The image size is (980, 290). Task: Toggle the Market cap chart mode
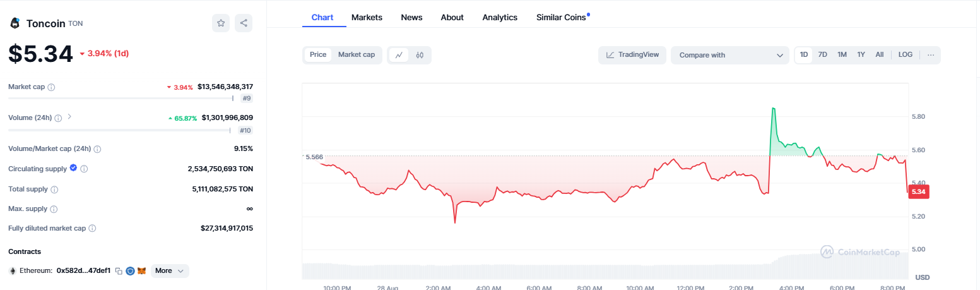[x=357, y=55]
